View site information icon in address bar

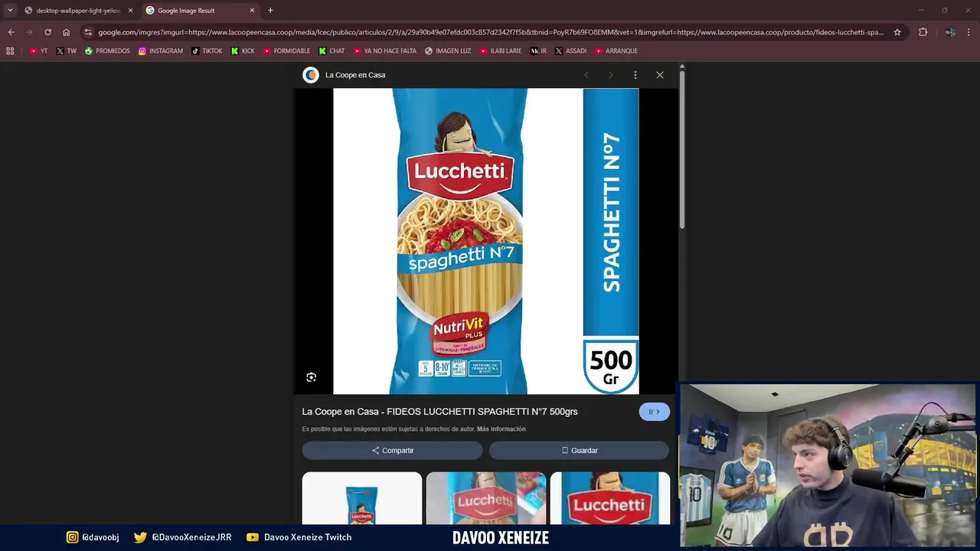click(x=88, y=32)
